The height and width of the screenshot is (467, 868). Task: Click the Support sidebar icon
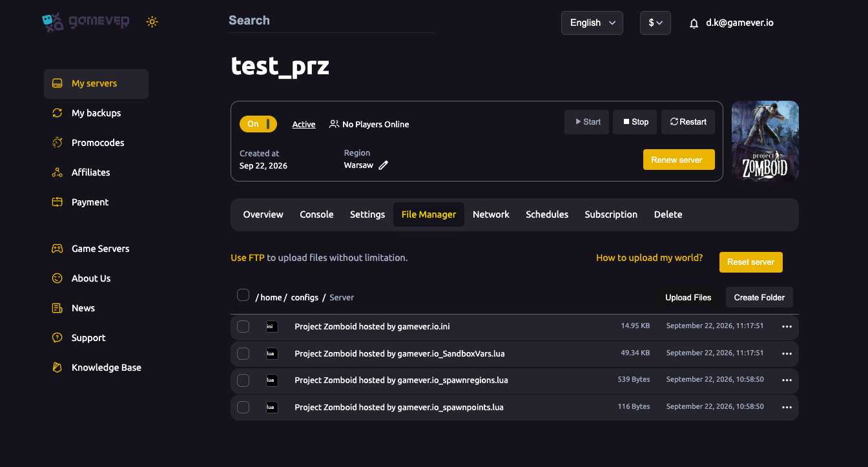57,338
